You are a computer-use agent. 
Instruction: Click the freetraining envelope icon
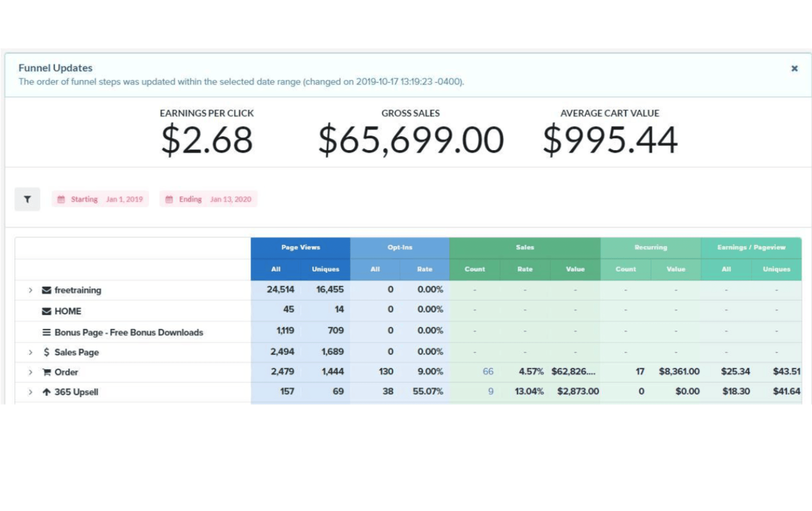46,290
